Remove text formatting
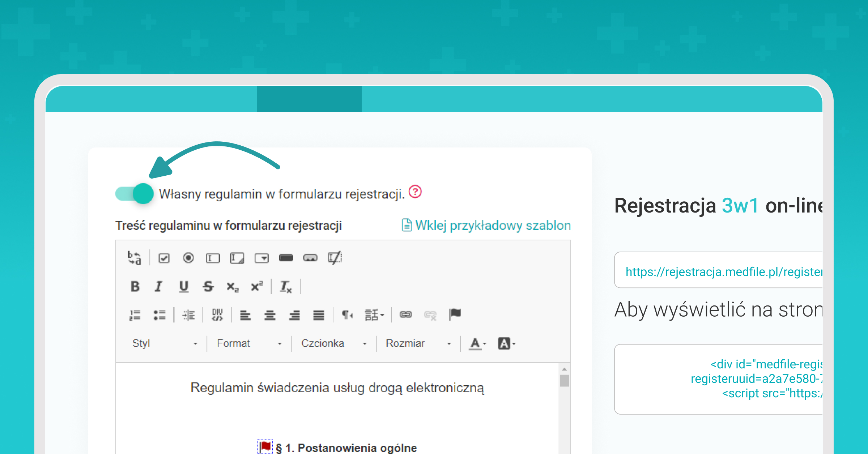 point(286,287)
